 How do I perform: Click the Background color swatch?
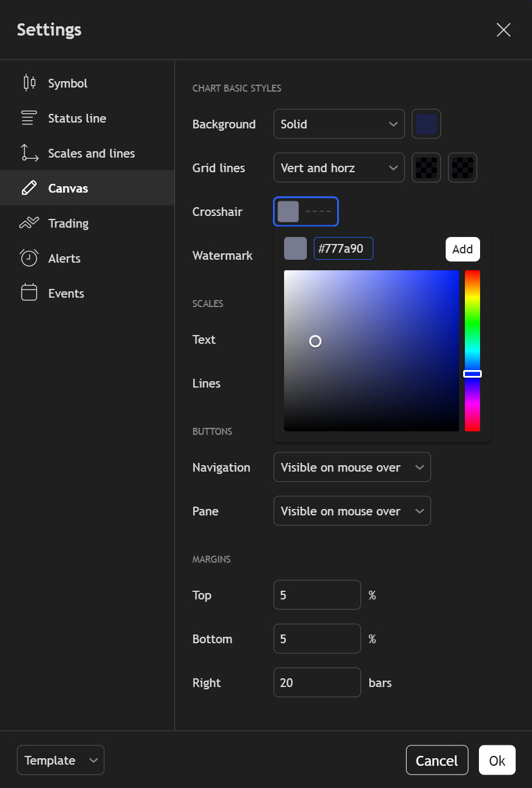coord(426,124)
